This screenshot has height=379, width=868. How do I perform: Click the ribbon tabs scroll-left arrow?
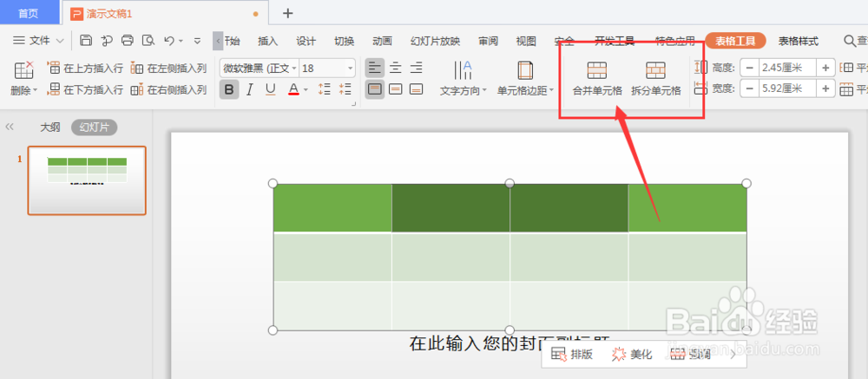[218, 41]
